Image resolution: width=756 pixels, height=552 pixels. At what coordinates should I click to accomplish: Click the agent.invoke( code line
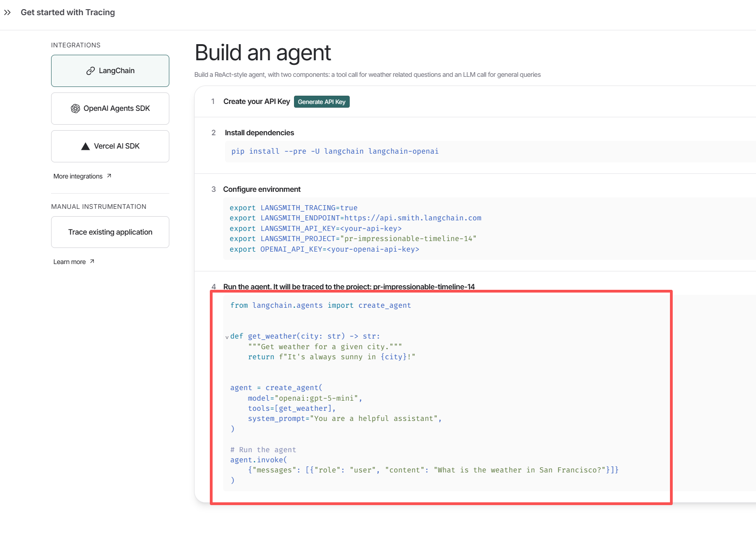pos(259,460)
